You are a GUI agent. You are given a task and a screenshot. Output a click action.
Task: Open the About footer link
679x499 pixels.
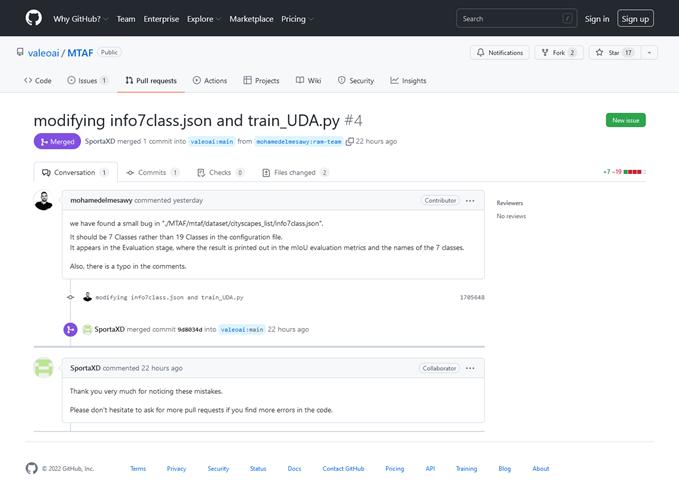coord(541,469)
